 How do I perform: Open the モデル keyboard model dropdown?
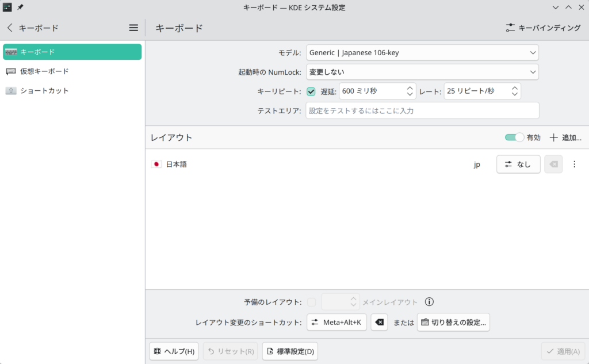[x=422, y=53]
